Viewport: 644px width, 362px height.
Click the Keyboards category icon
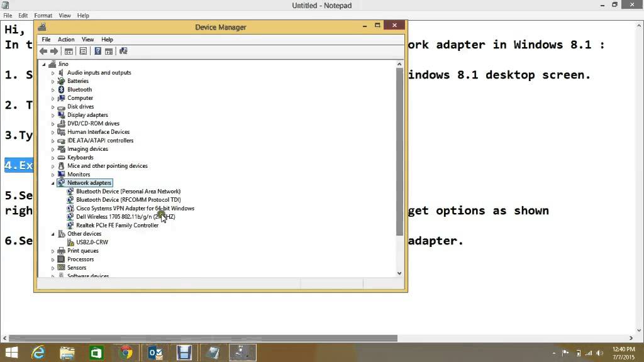[61, 158]
